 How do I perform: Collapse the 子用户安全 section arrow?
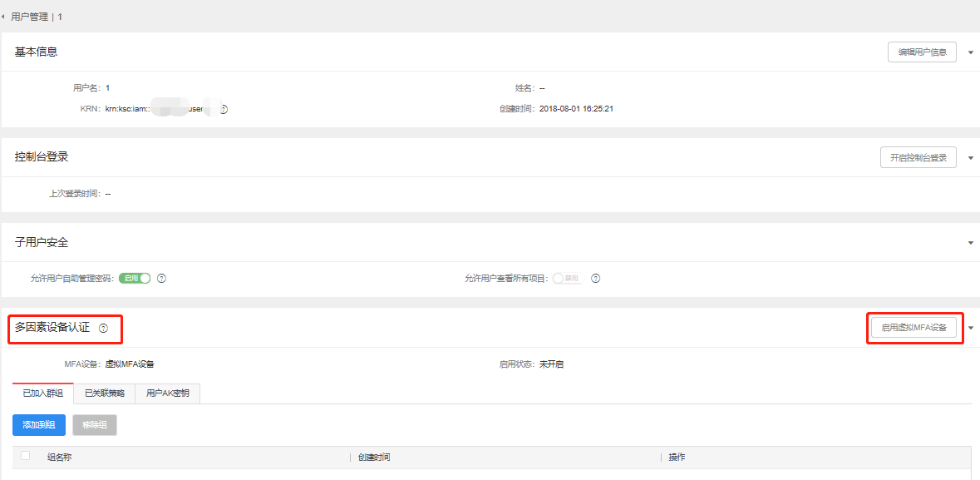point(970,243)
